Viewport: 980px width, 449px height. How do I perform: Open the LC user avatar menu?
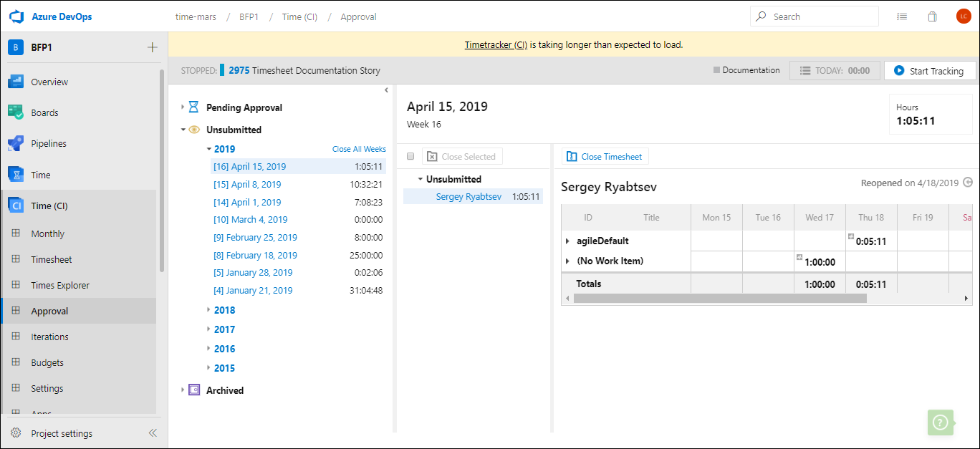click(x=963, y=16)
